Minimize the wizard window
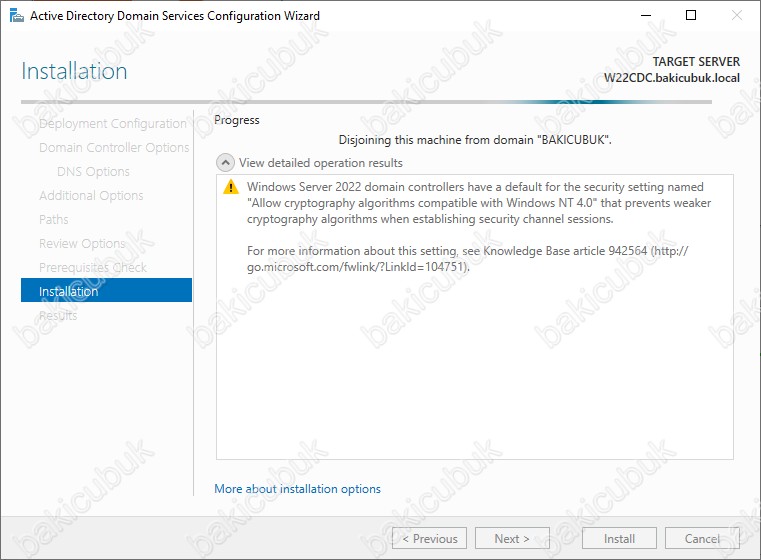 tap(645, 16)
